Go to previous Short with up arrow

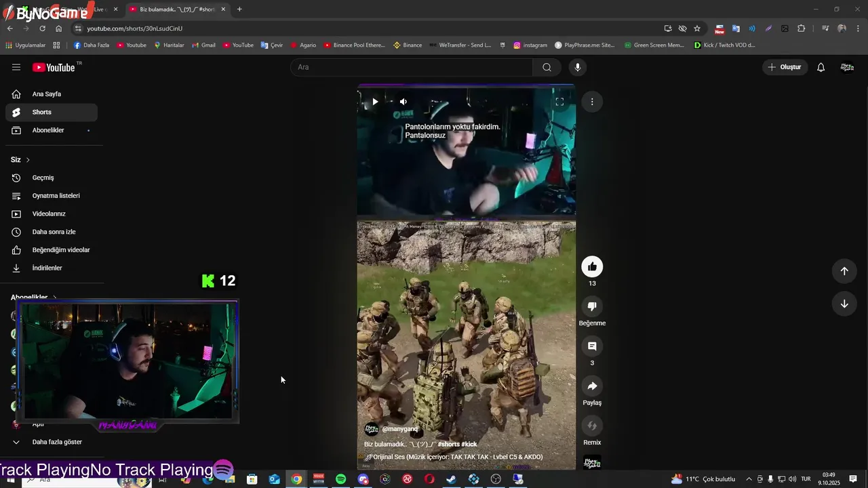[844, 271]
